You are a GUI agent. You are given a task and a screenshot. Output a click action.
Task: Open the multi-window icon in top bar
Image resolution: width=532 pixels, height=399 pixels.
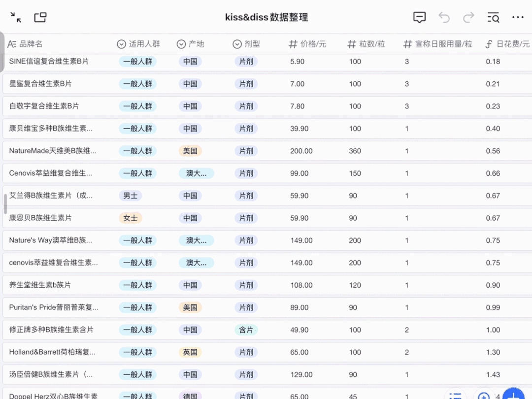40,18
